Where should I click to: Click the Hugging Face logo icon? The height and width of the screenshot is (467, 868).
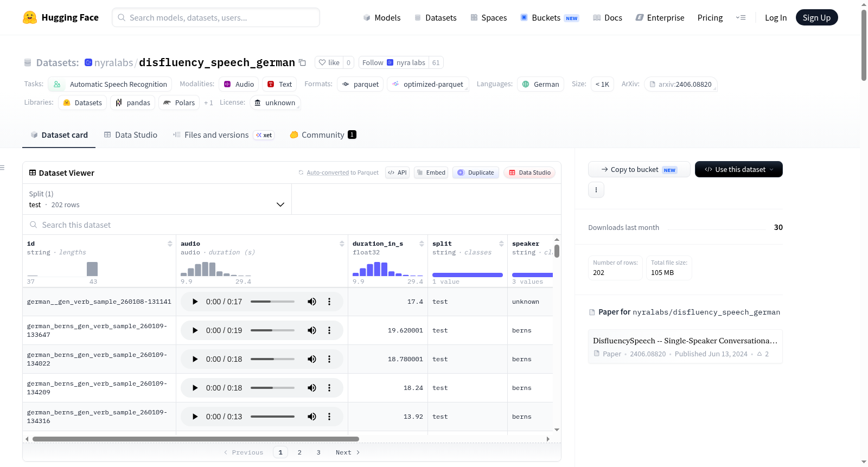tap(30, 17)
